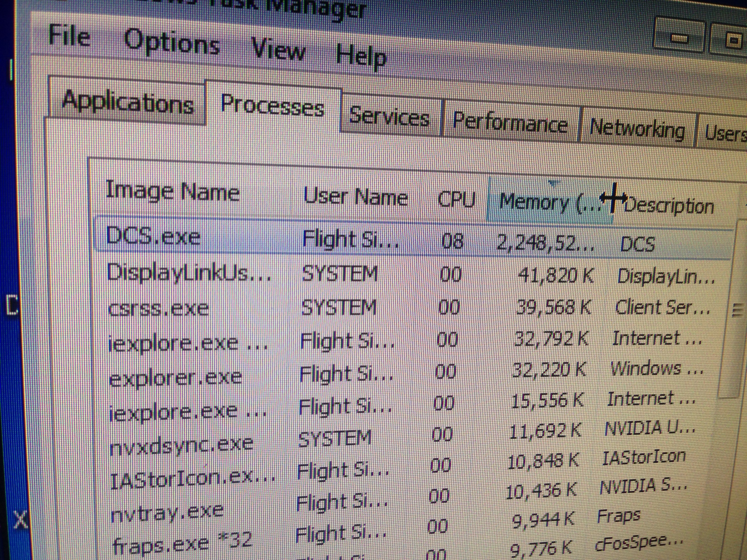The image size is (747, 560).
Task: Sort by Image Name column header
Action: (x=173, y=191)
